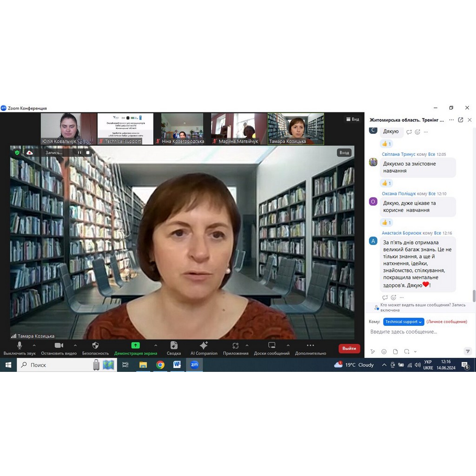Image resolution: width=476 pixels, height=476 pixels.
Task: Pause the recording in progress
Action: (x=79, y=152)
